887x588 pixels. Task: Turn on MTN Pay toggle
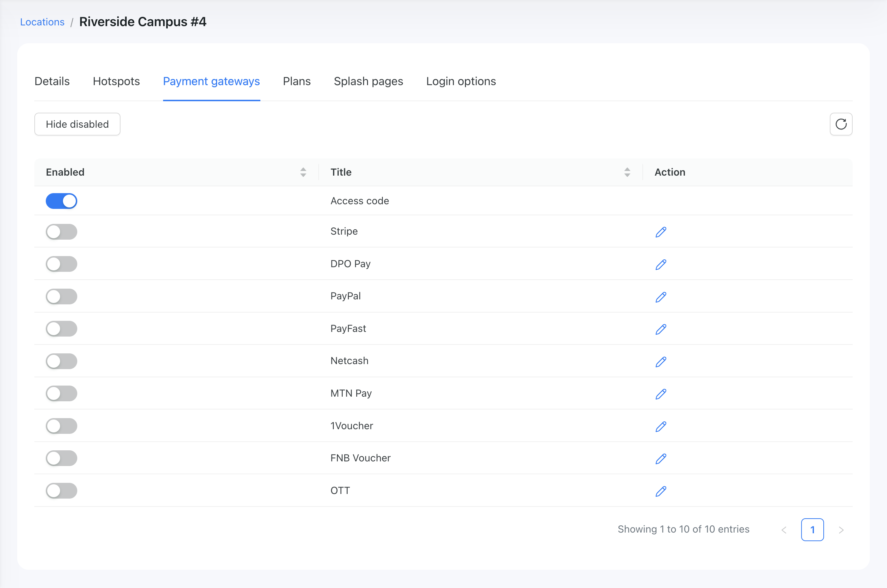(62, 394)
